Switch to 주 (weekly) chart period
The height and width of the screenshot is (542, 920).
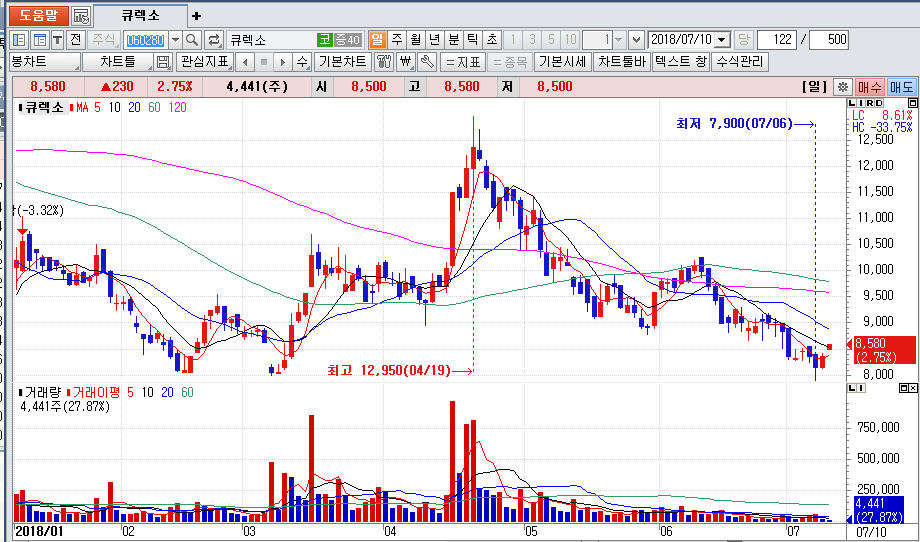(x=397, y=40)
